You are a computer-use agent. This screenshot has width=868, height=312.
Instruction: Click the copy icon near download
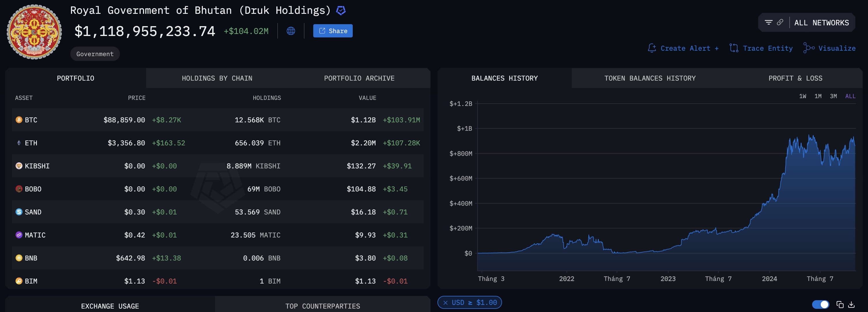point(840,304)
